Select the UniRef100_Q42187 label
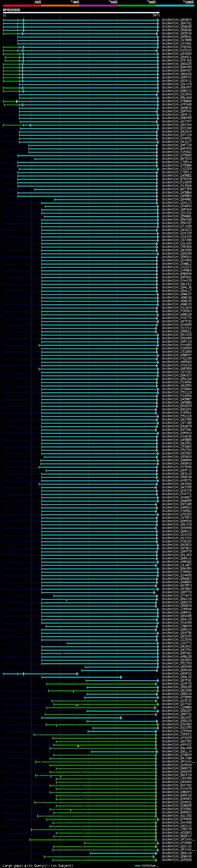197x868 pixels. pos(176,718)
